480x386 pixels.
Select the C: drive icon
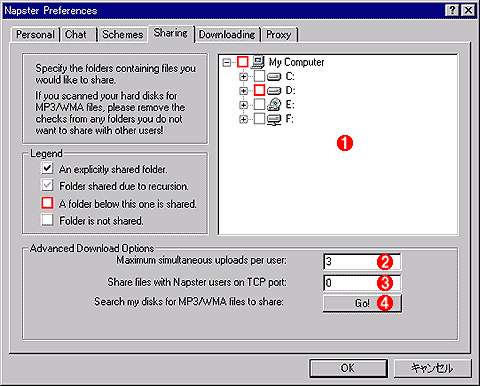click(x=274, y=77)
